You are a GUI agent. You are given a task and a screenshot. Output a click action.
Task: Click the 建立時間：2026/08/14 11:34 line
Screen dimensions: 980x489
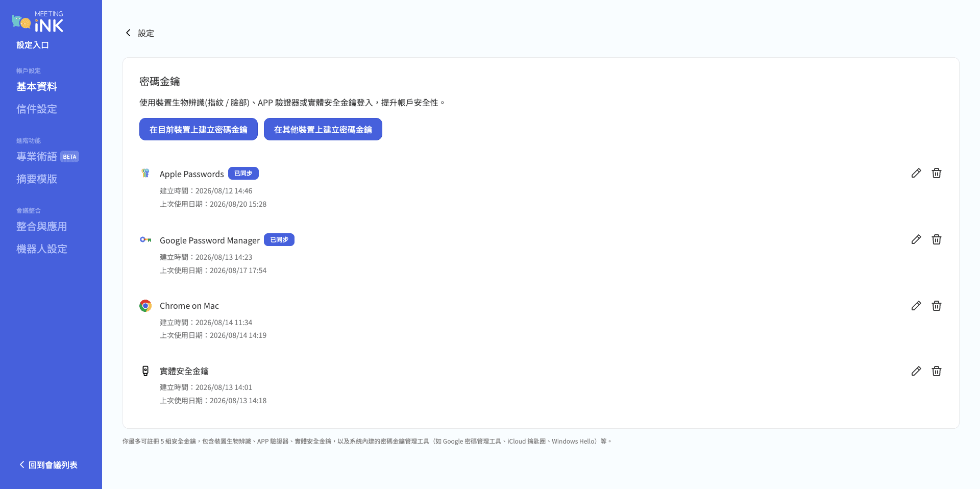206,323
